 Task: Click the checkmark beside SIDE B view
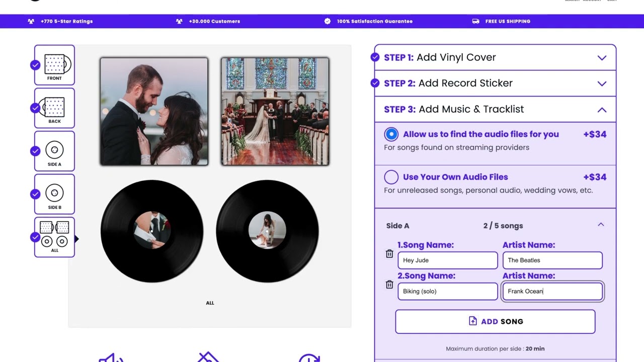pyautogui.click(x=35, y=194)
